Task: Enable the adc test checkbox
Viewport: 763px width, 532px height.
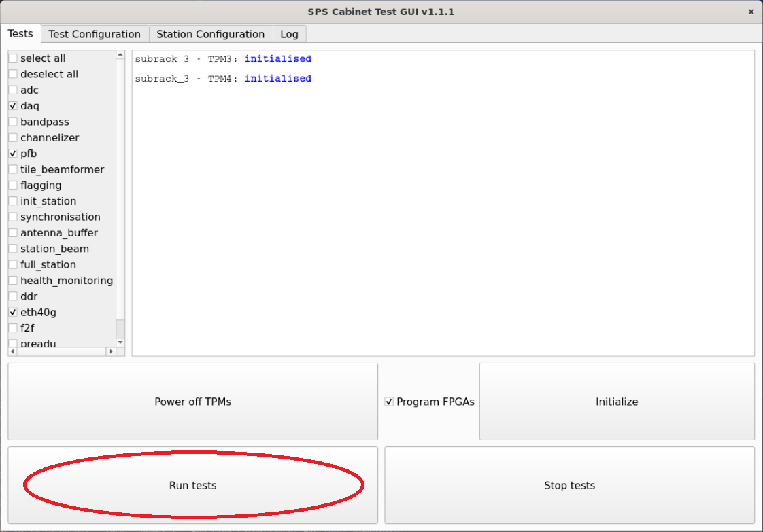Action: pos(13,90)
